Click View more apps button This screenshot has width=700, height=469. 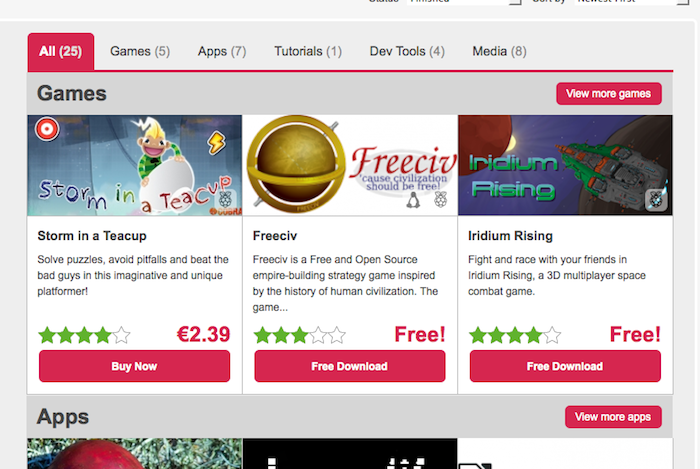click(613, 417)
